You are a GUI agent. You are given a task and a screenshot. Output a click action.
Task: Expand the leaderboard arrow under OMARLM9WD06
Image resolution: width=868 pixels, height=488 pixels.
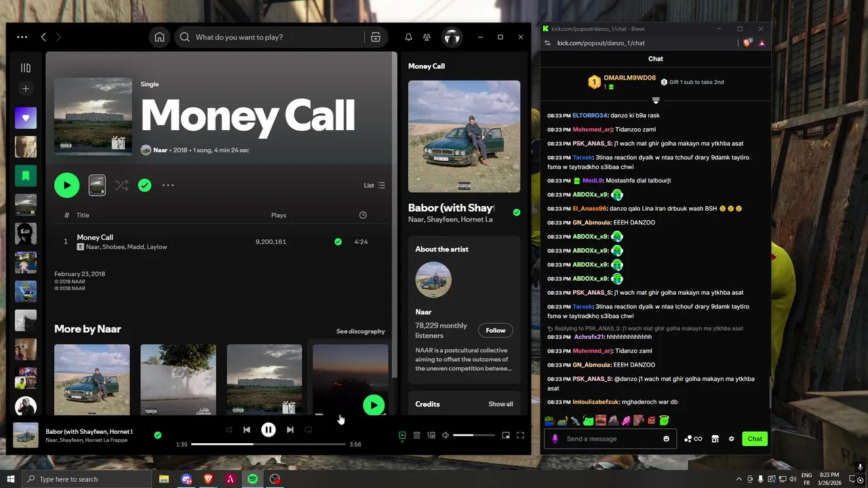656,100
